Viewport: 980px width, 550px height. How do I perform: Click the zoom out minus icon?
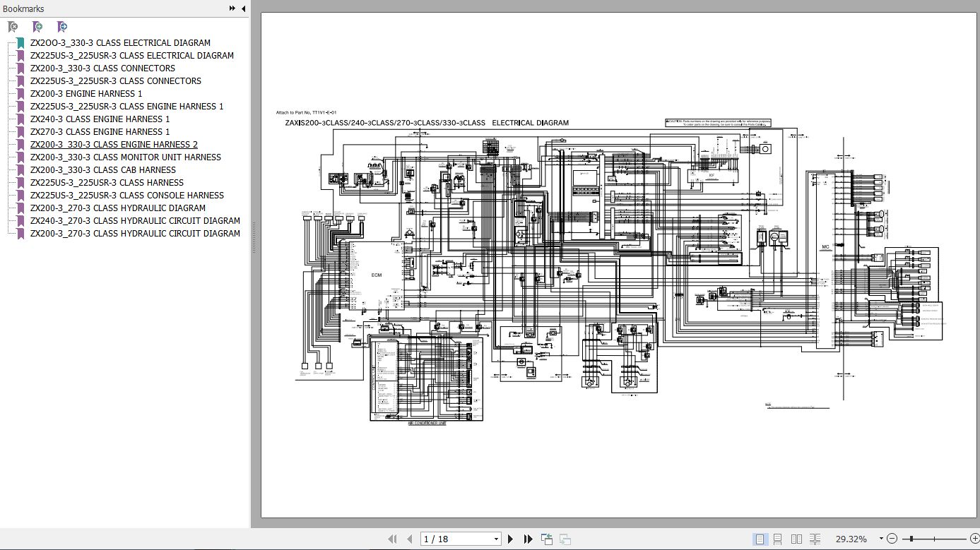(892, 539)
